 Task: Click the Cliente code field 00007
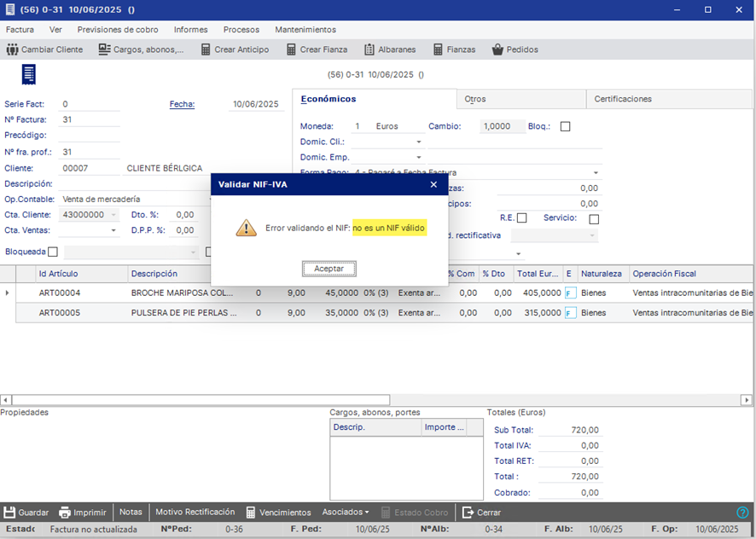click(x=90, y=168)
